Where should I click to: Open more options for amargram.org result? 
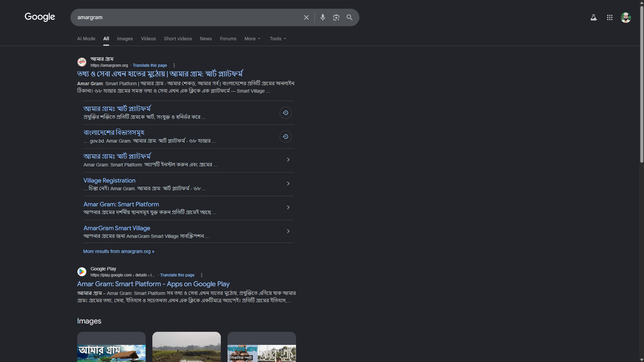click(x=174, y=65)
